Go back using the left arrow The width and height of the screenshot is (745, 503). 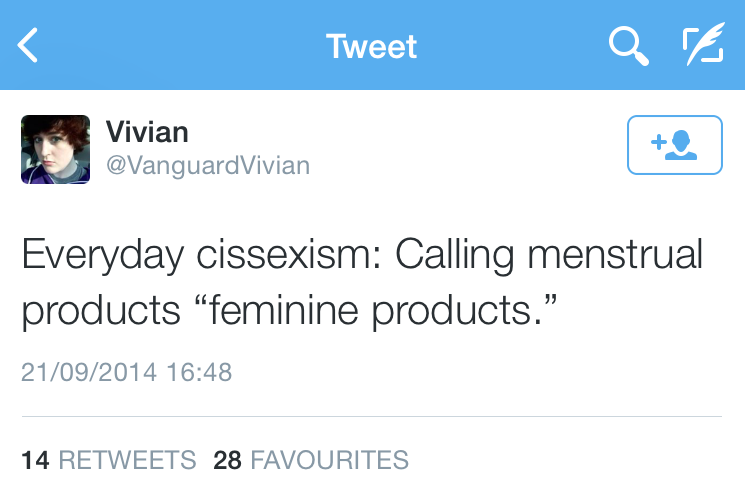[x=29, y=46]
